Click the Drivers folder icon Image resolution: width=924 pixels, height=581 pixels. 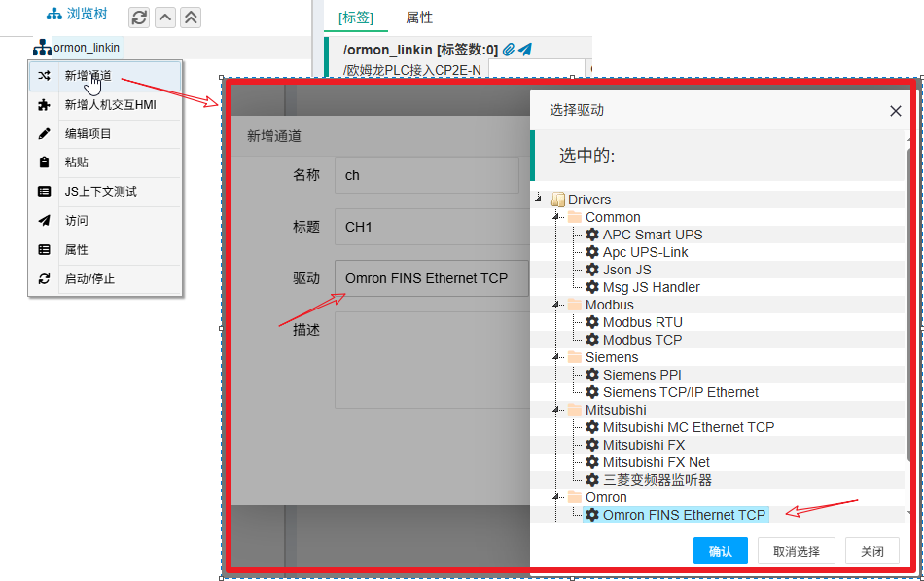[x=558, y=200]
